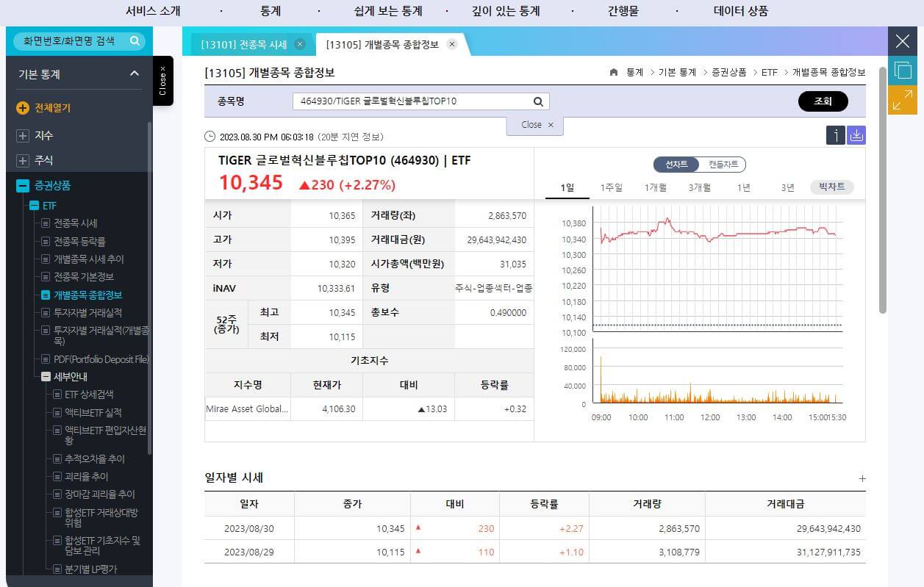Collapse the 증권상품 tree section
Screen dimensions: 924x587
coord(22,185)
